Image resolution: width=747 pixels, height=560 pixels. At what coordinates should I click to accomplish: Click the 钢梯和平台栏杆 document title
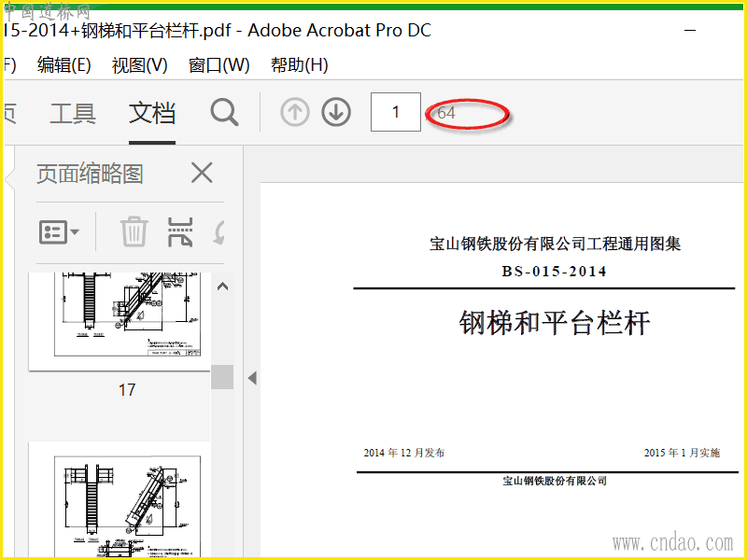tap(554, 323)
